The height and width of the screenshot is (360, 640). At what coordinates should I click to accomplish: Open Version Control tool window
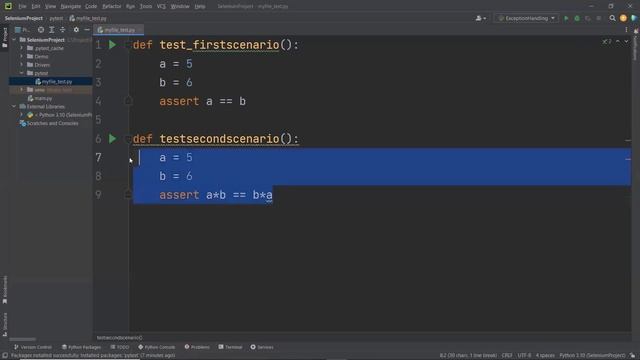pyautogui.click(x=33, y=347)
